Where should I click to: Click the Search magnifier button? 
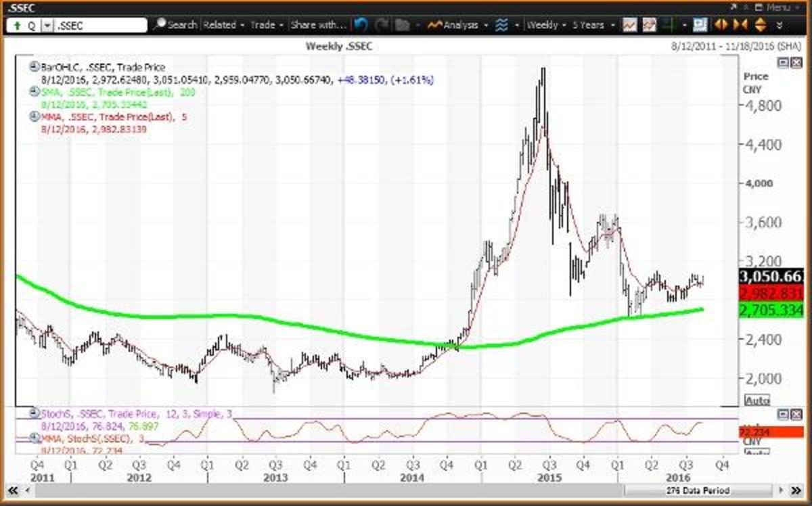tap(175, 25)
